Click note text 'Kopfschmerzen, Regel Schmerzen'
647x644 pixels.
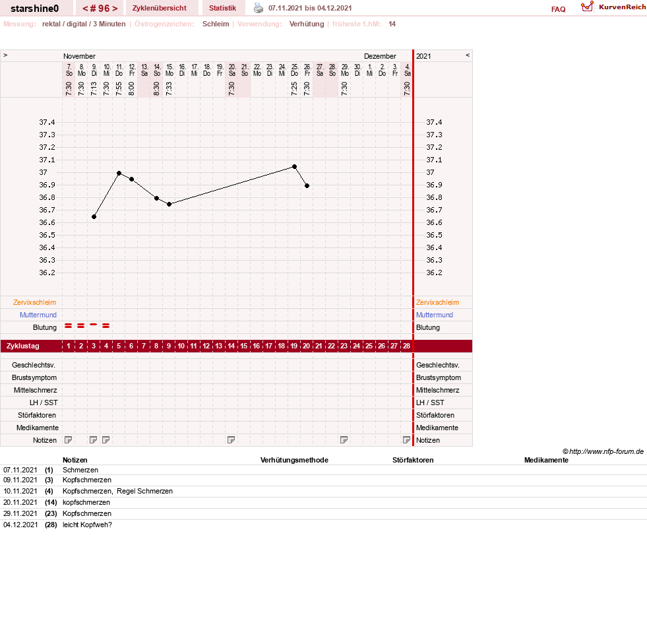(117, 492)
